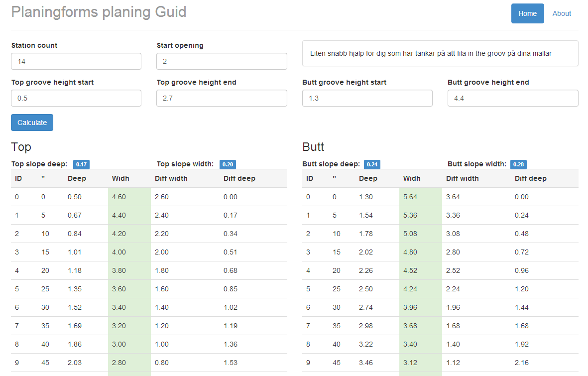Click the Top groove height end field

(x=222, y=98)
